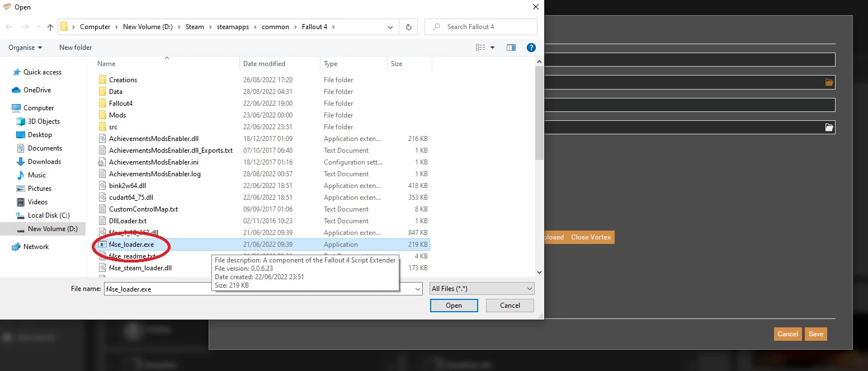The height and width of the screenshot is (371, 868).
Task: Click common breadcrumb segment
Action: pyautogui.click(x=276, y=27)
